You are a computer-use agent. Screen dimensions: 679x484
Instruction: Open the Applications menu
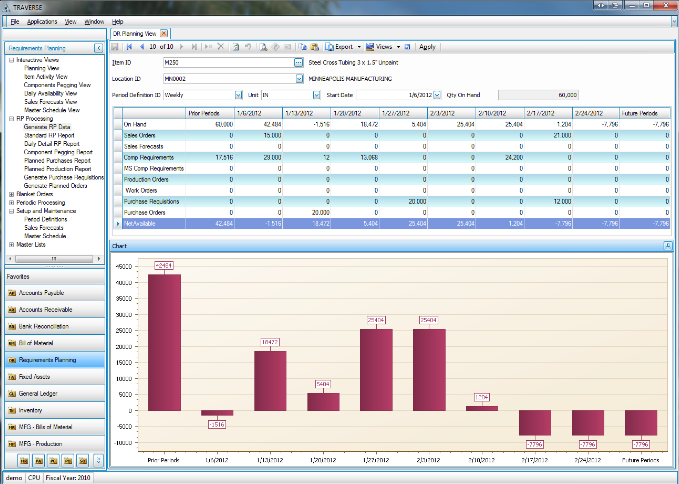42,20
